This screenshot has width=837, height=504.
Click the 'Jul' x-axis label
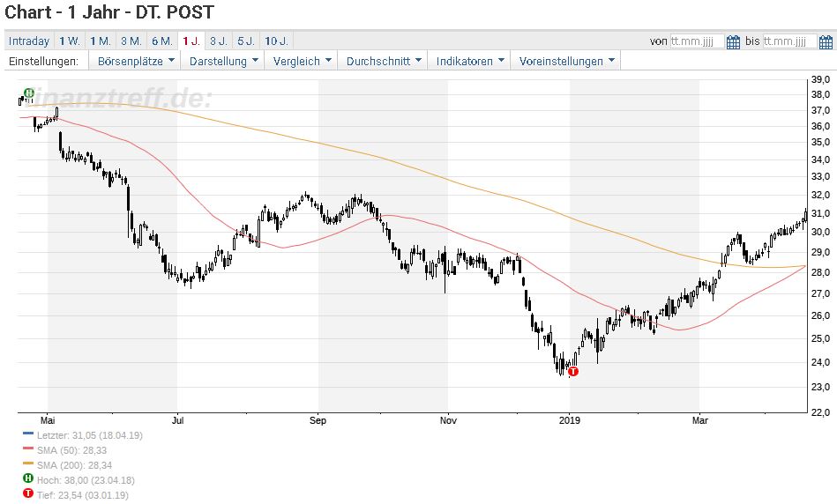177,420
